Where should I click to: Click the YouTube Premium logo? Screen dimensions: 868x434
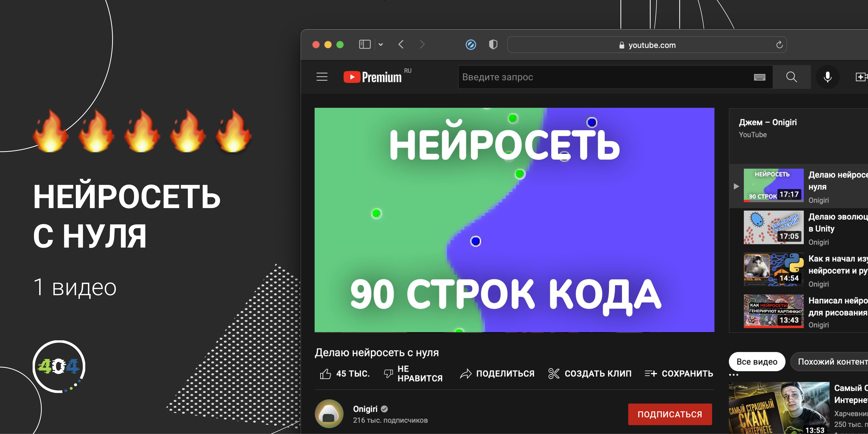[x=373, y=77]
